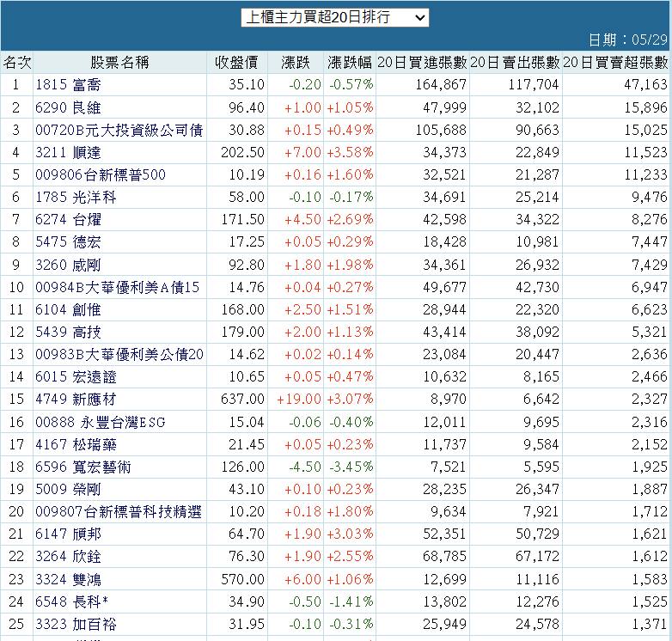Select closing price 570.00 for 雙鴻
672x641 pixels.
pos(242,579)
